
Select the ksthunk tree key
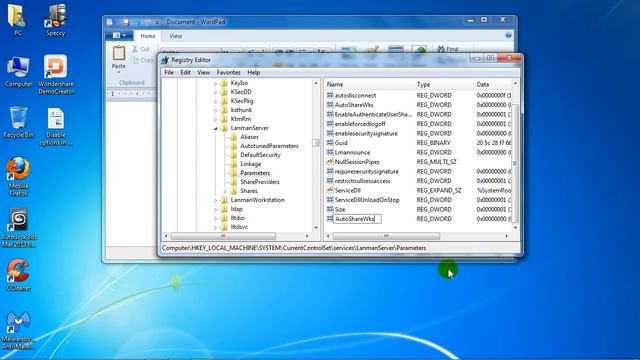click(241, 110)
